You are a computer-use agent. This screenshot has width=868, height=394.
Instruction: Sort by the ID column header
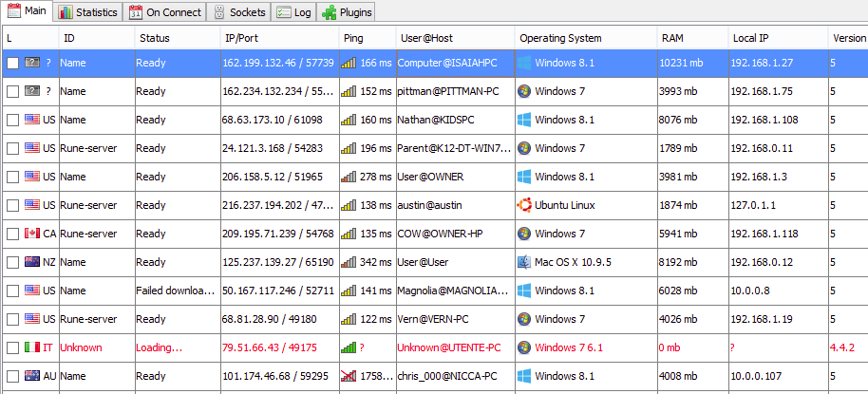point(97,38)
